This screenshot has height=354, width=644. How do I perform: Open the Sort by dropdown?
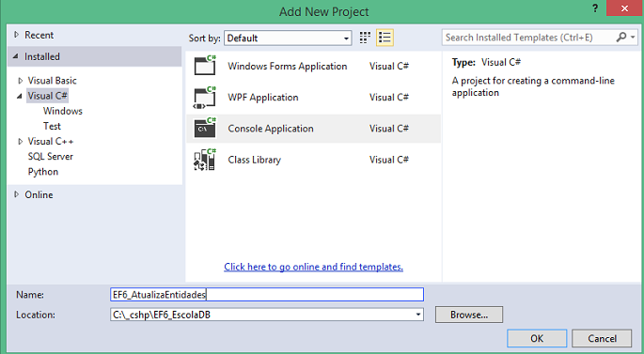coord(288,38)
